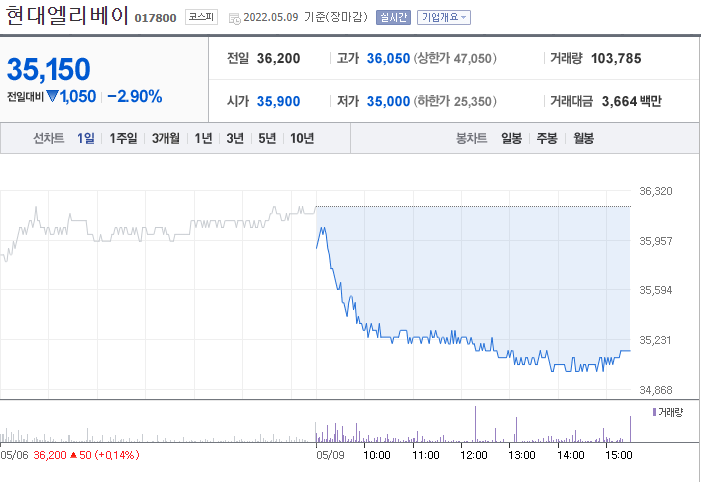Click the 코스피 market badge

click(201, 17)
